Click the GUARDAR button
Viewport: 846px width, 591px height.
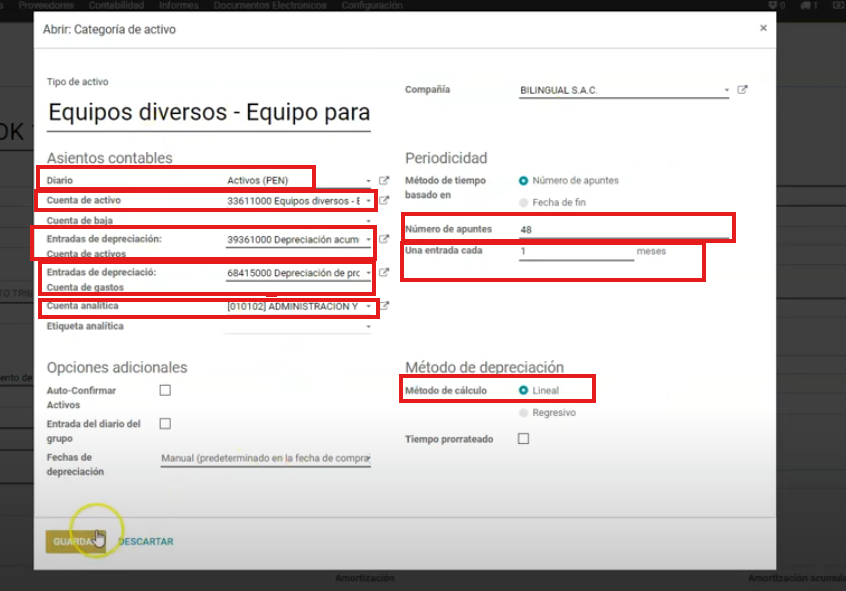[75, 541]
